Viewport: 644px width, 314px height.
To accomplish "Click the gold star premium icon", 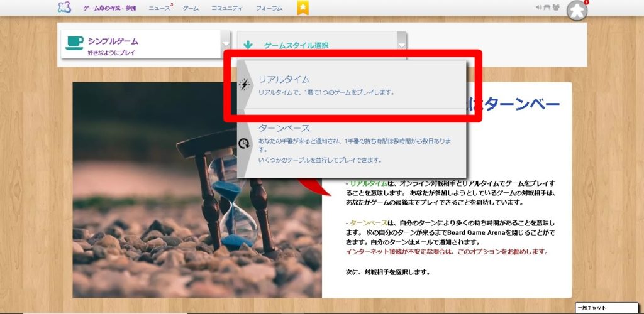I will point(303,8).
